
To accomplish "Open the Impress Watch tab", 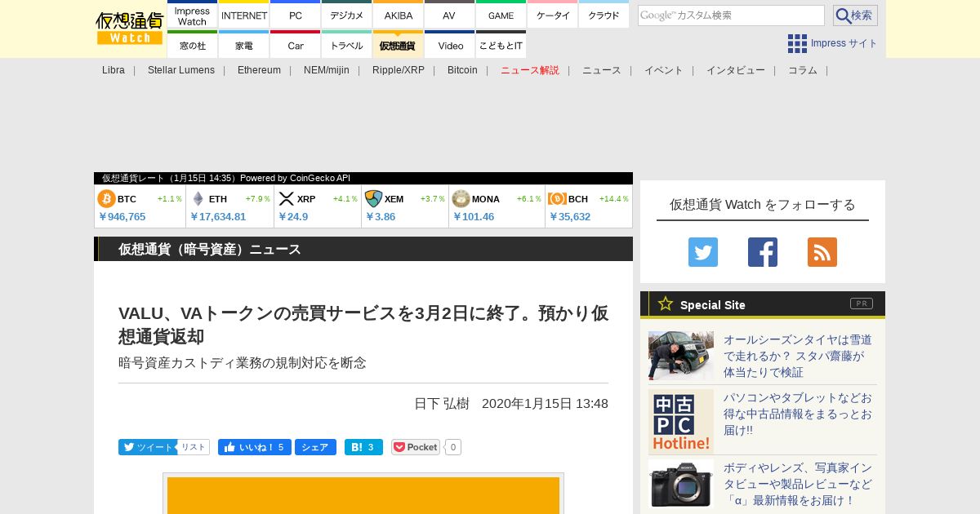I will (x=192, y=15).
